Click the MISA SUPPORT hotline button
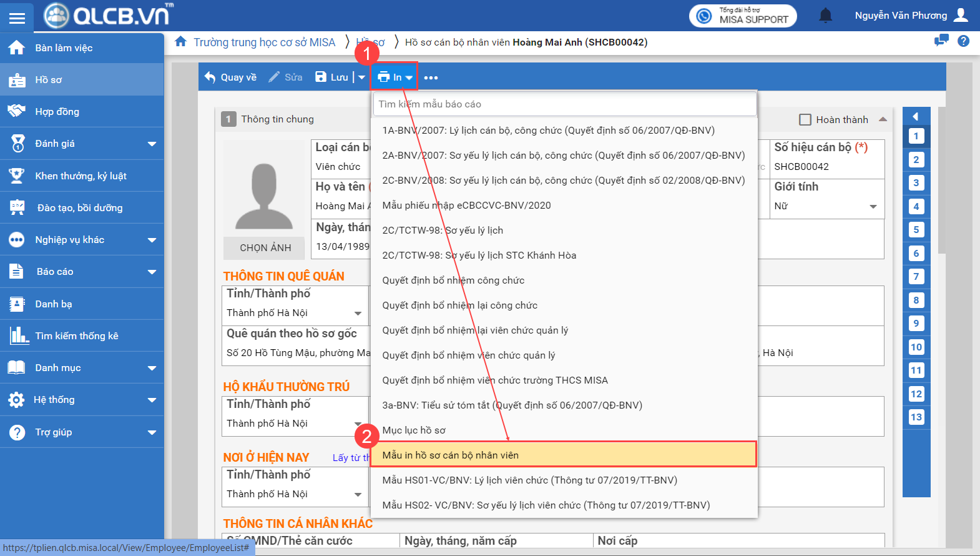Viewport: 980px width, 556px height. coord(743,16)
